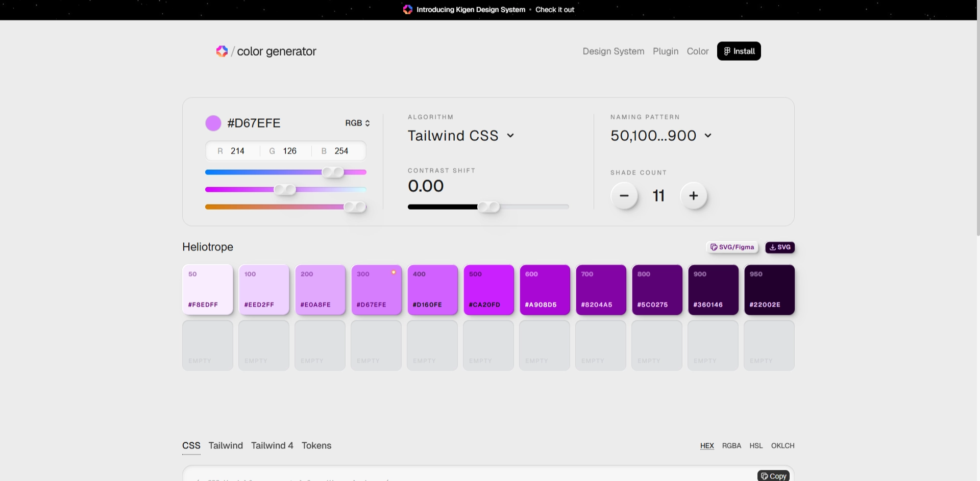
Task: Click the Kigen icon in the announcement banner
Action: coord(407,10)
